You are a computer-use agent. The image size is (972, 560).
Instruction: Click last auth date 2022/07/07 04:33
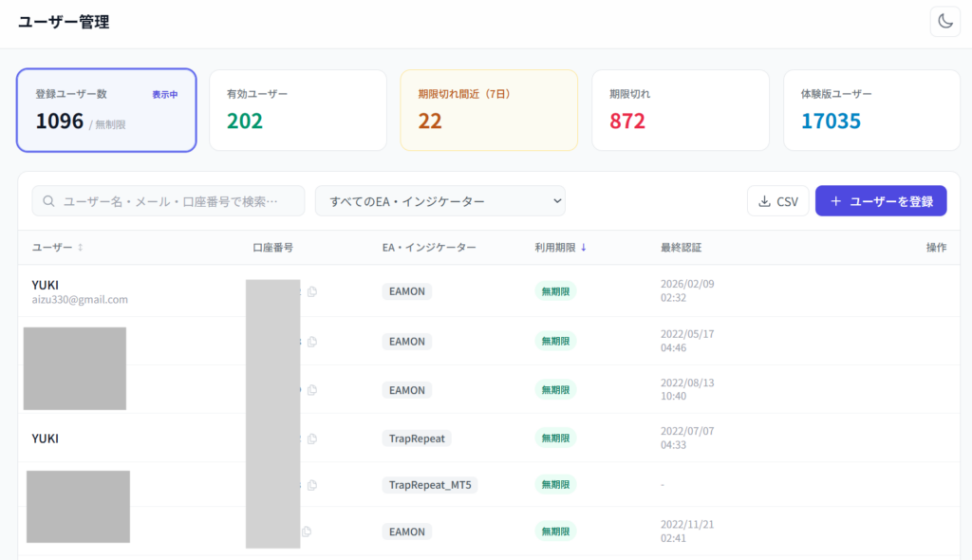tap(687, 438)
